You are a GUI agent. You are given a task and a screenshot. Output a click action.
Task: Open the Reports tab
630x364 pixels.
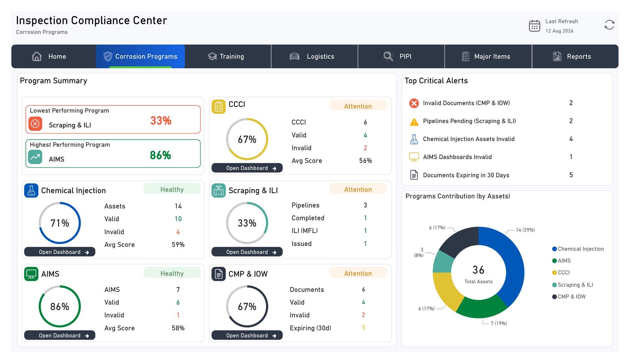click(575, 56)
